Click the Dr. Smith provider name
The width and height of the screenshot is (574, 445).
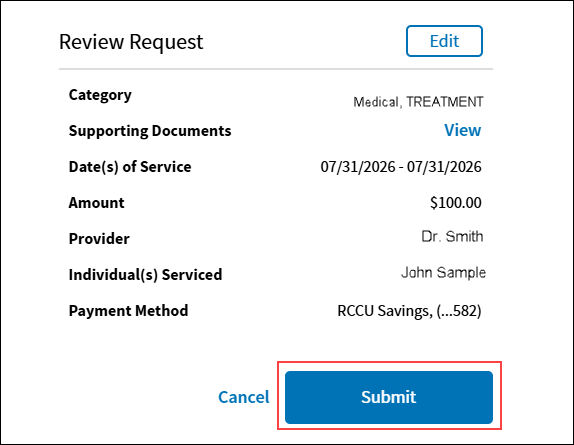[x=452, y=236]
